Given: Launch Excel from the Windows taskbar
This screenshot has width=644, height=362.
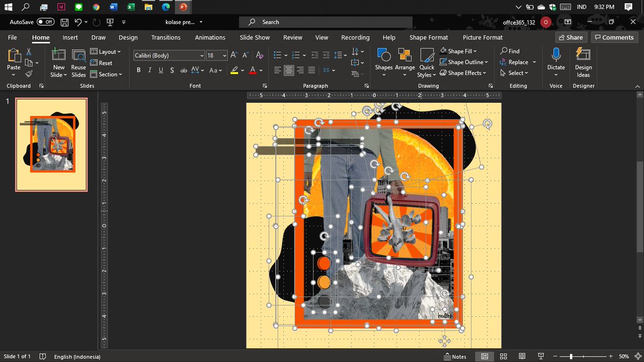Looking at the screenshot, I should [x=130, y=7].
